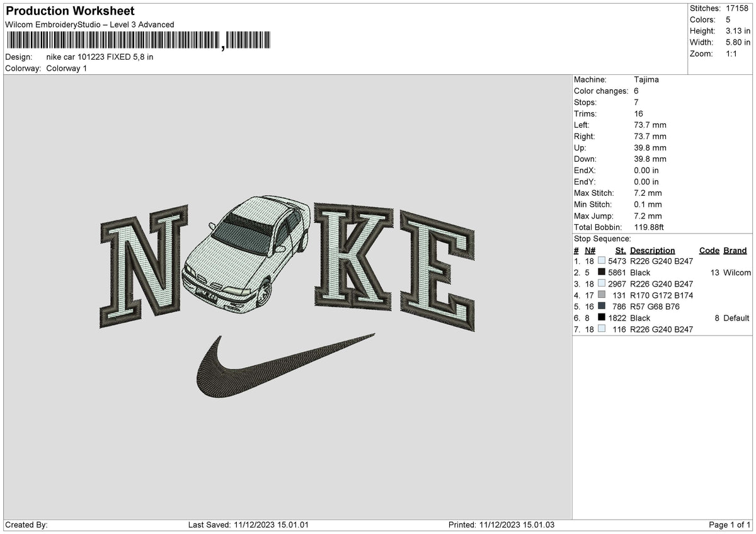Click the embroidered car in the design preview
The height and width of the screenshot is (534, 756).
point(246,253)
